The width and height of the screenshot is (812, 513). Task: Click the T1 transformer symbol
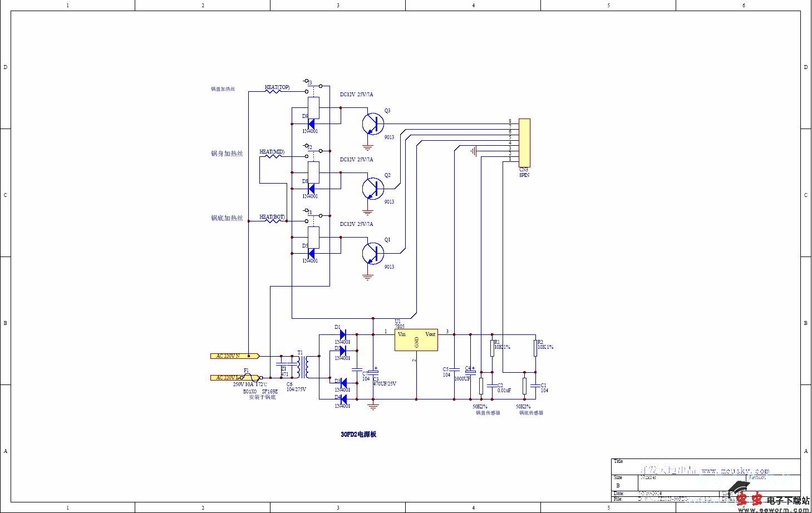click(302, 367)
